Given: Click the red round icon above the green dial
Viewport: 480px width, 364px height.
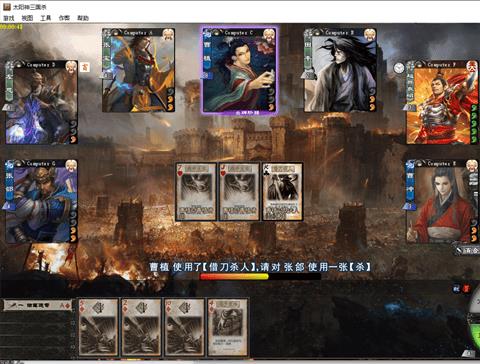Looking at the screenshot, I should coord(467,289).
